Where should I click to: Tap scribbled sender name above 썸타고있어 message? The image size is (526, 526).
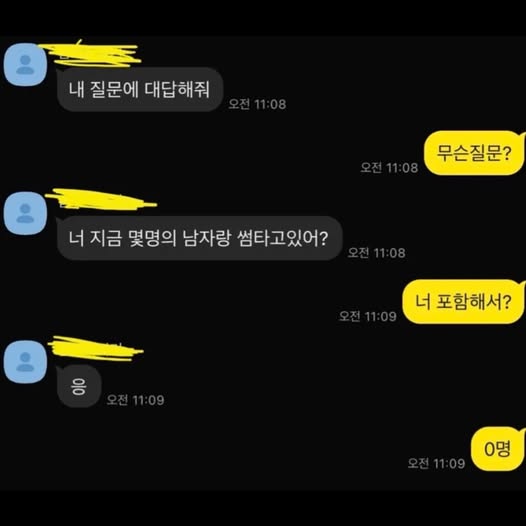click(101, 200)
